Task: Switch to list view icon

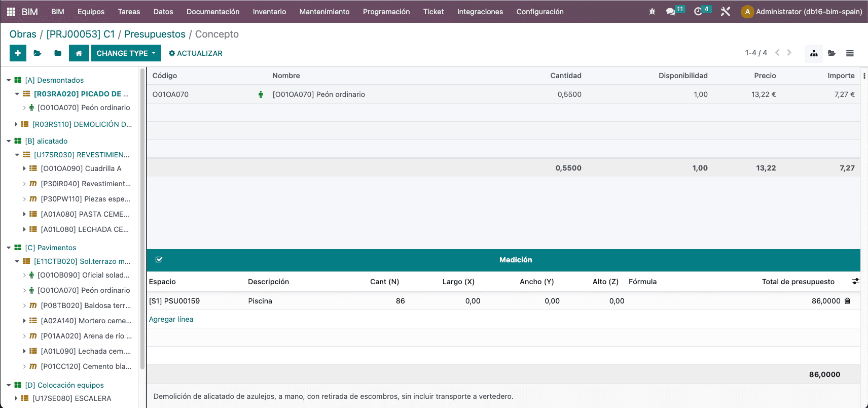Action: [x=850, y=53]
